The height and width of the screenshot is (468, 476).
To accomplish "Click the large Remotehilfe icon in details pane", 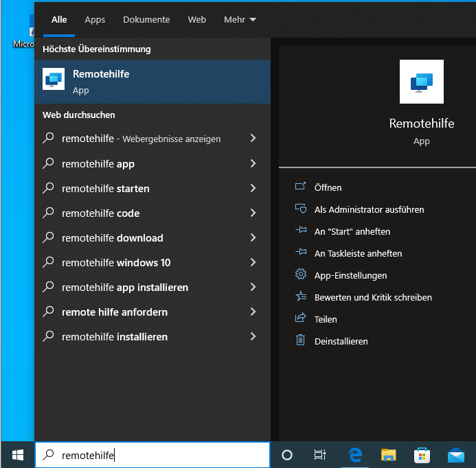I will [x=421, y=82].
